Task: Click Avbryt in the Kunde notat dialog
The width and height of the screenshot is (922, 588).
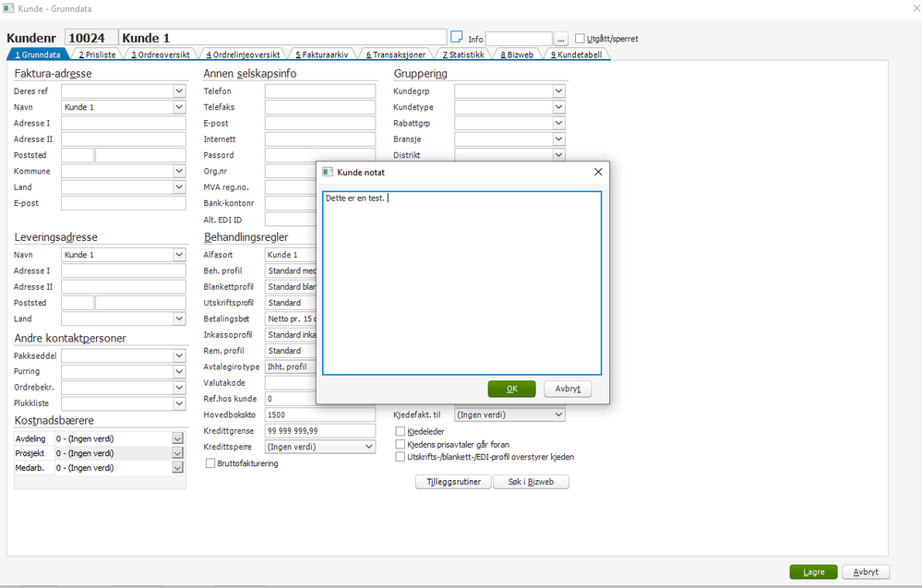Action: pos(568,389)
